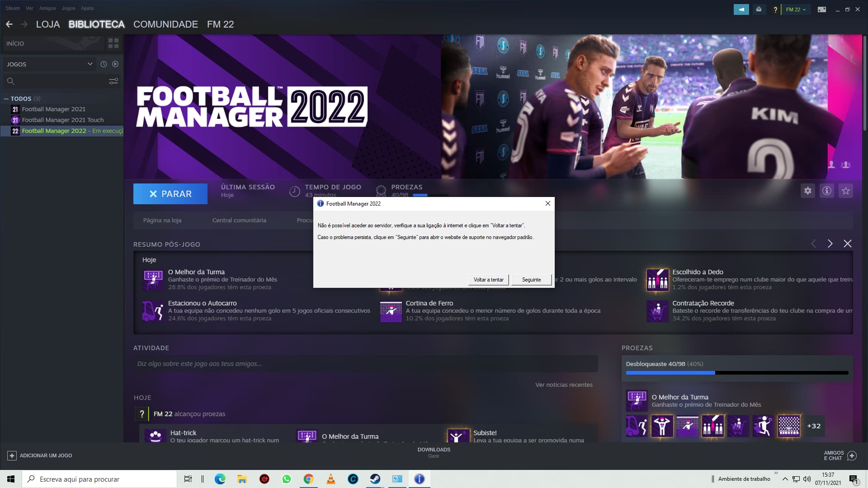Toggle ready-to-play filter icon
Screen dimensions: 868x488
pos(115,64)
